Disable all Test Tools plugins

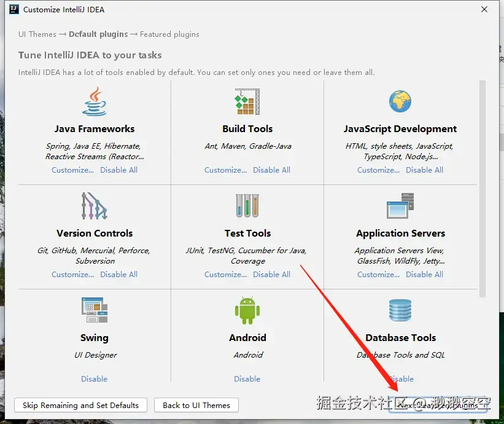point(271,275)
